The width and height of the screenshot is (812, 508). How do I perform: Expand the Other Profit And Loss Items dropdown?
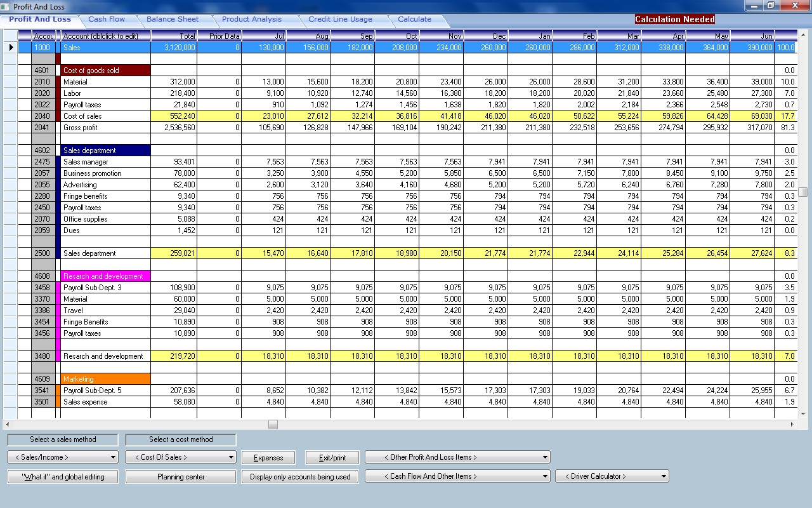tap(457, 457)
